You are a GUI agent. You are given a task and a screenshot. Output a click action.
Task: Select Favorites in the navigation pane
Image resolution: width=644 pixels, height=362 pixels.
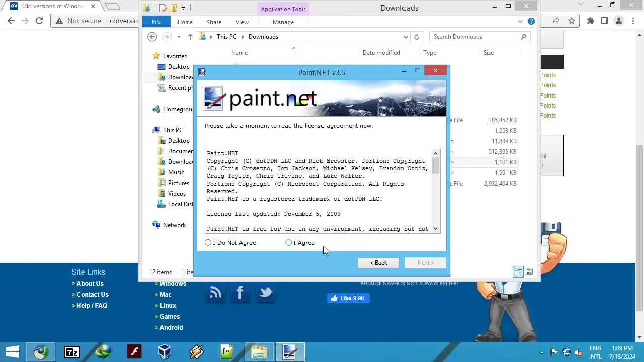pyautogui.click(x=174, y=56)
